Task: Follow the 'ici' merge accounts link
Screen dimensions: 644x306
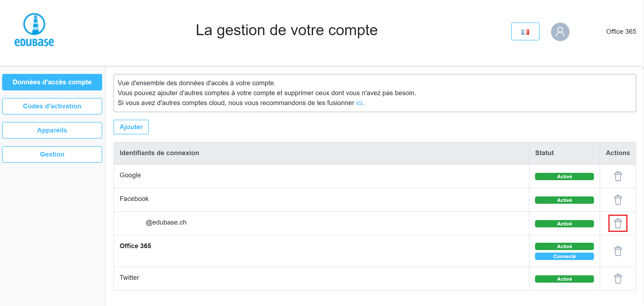Action: [x=359, y=103]
